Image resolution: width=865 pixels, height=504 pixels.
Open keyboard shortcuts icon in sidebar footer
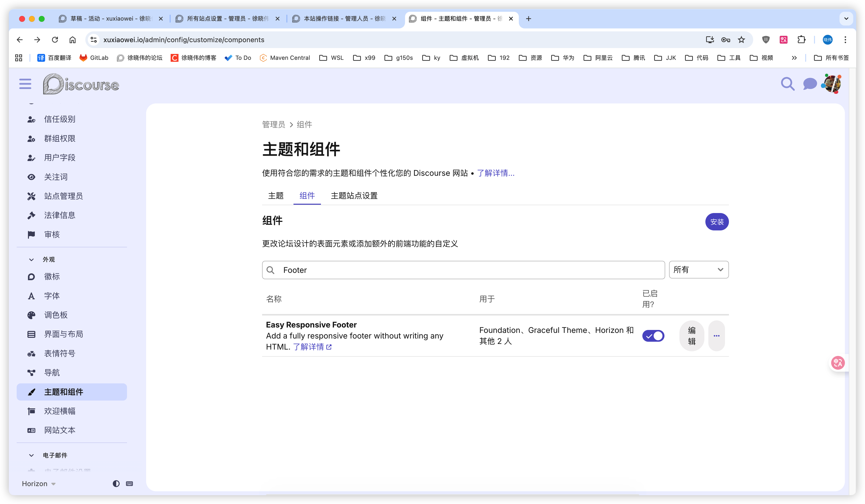[x=129, y=483]
